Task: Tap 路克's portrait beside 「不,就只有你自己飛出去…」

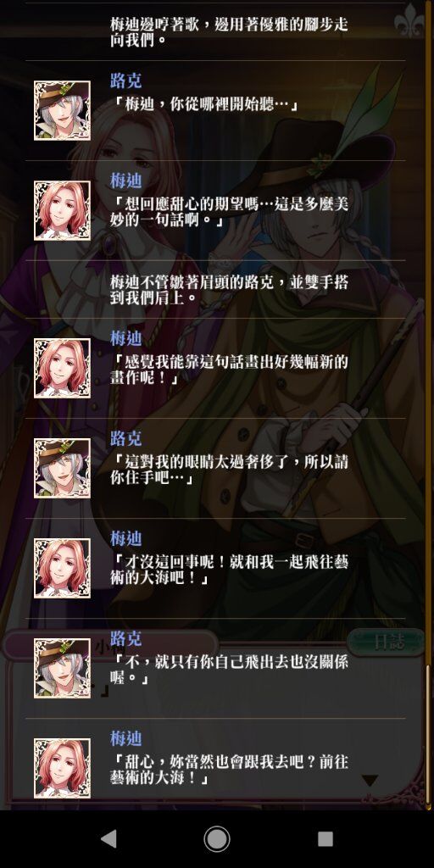Action: point(62,668)
